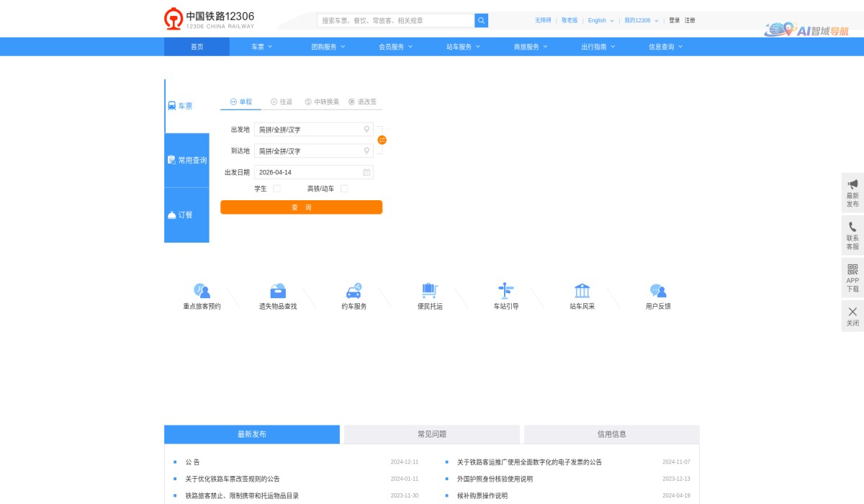Open the 首页 menu item
864x504 pixels.
[x=196, y=45]
